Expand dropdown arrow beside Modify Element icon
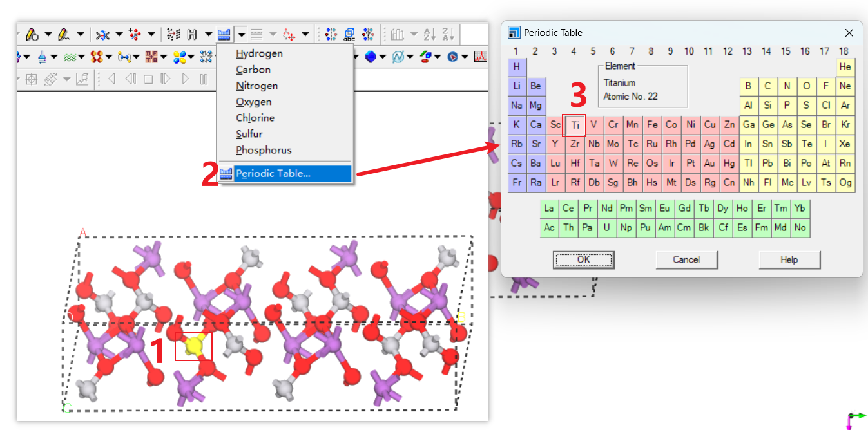Screen dimensions: 868x430 click(x=241, y=34)
